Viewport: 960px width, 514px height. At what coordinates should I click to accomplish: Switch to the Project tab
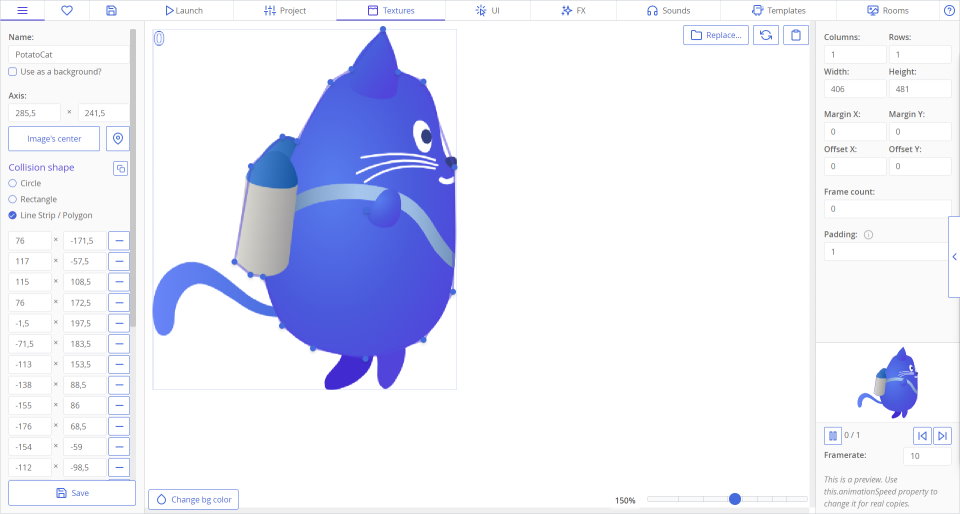click(x=285, y=10)
